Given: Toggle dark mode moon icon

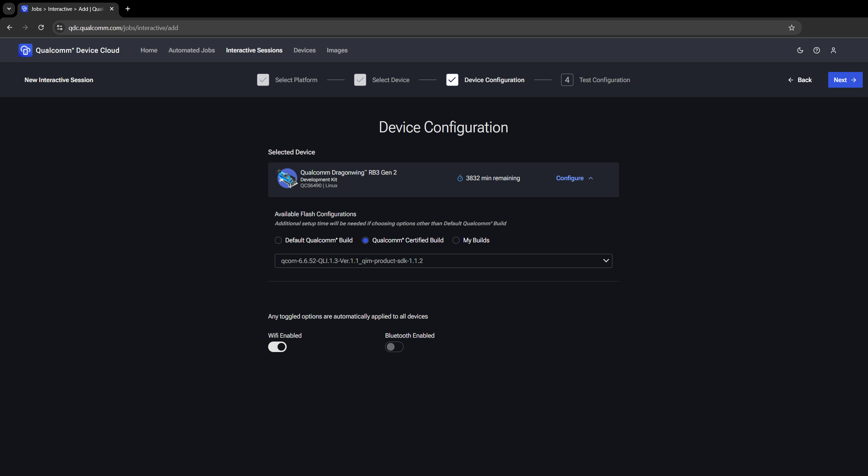Looking at the screenshot, I should [x=800, y=50].
